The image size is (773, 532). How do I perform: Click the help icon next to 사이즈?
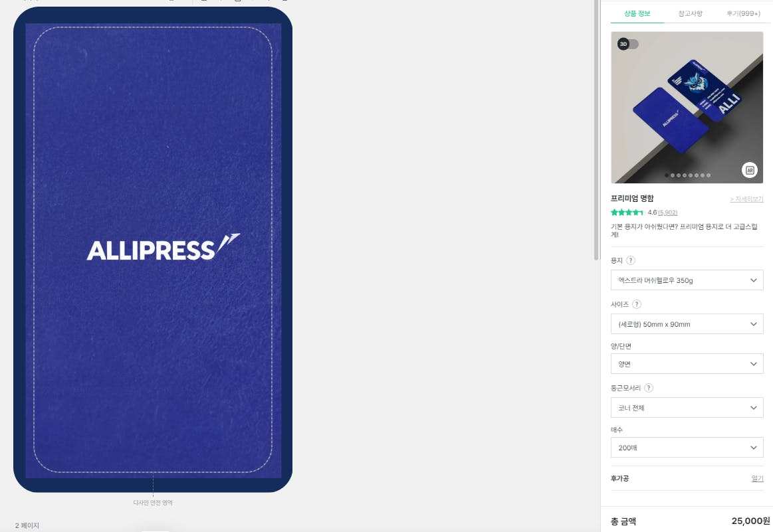click(x=637, y=304)
